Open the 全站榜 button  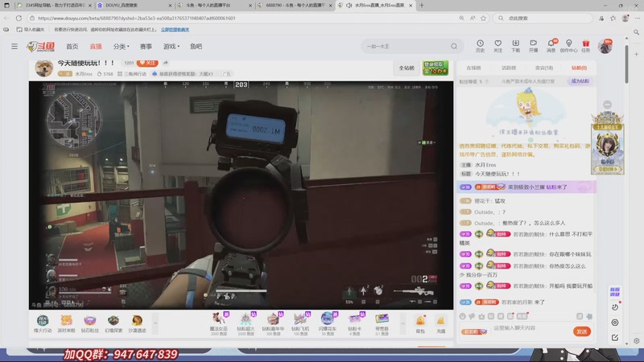coord(407,68)
